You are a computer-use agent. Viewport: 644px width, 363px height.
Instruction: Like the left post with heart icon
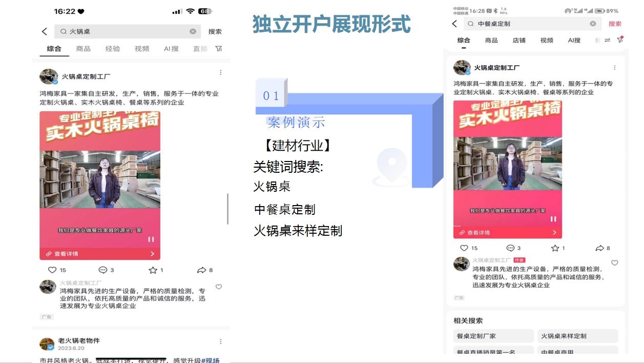[52, 270]
